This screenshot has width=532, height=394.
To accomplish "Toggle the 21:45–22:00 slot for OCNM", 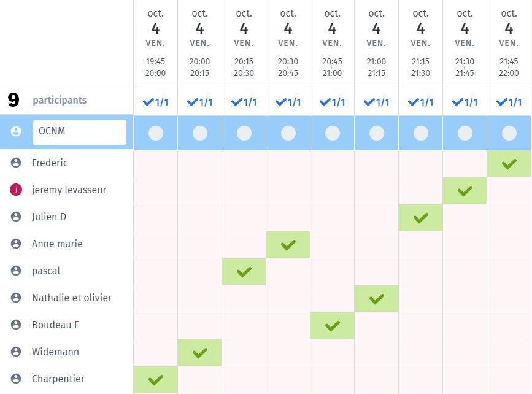I will (509, 133).
